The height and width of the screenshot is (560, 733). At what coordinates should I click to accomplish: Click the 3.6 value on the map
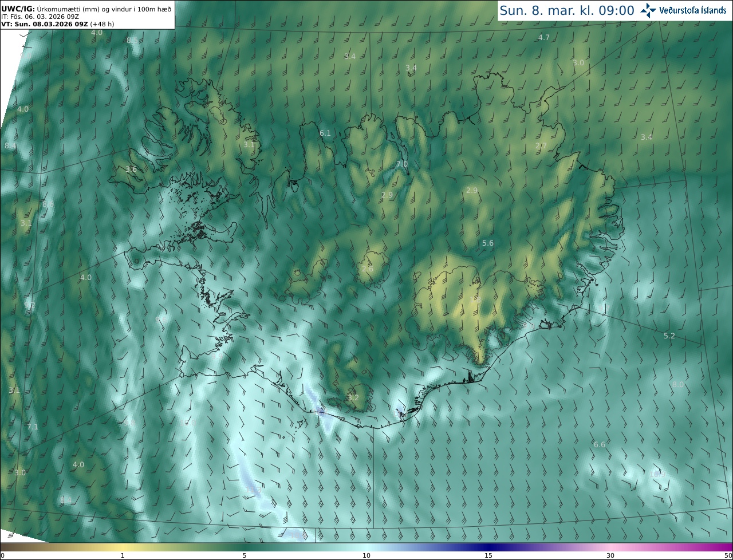(131, 169)
